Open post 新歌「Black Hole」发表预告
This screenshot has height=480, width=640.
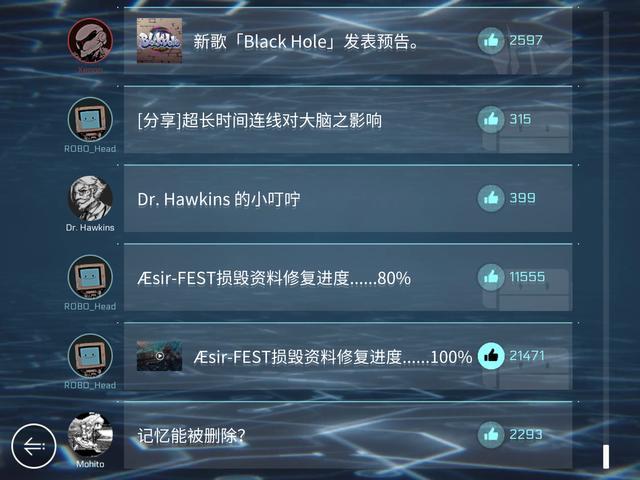click(x=348, y=41)
